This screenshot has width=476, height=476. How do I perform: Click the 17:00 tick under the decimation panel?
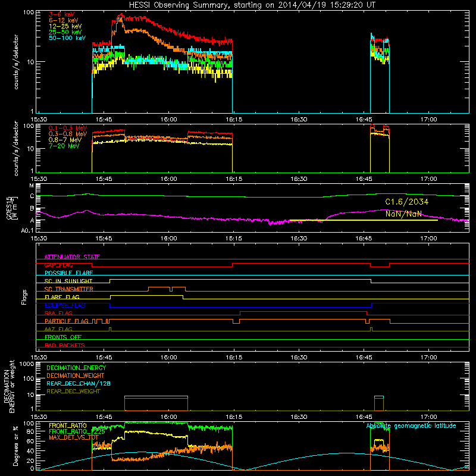428,417
